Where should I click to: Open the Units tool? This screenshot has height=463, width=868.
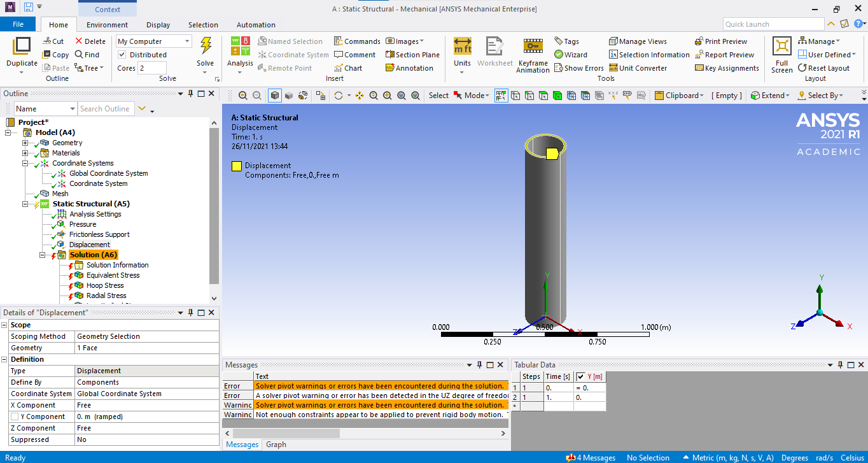point(462,47)
